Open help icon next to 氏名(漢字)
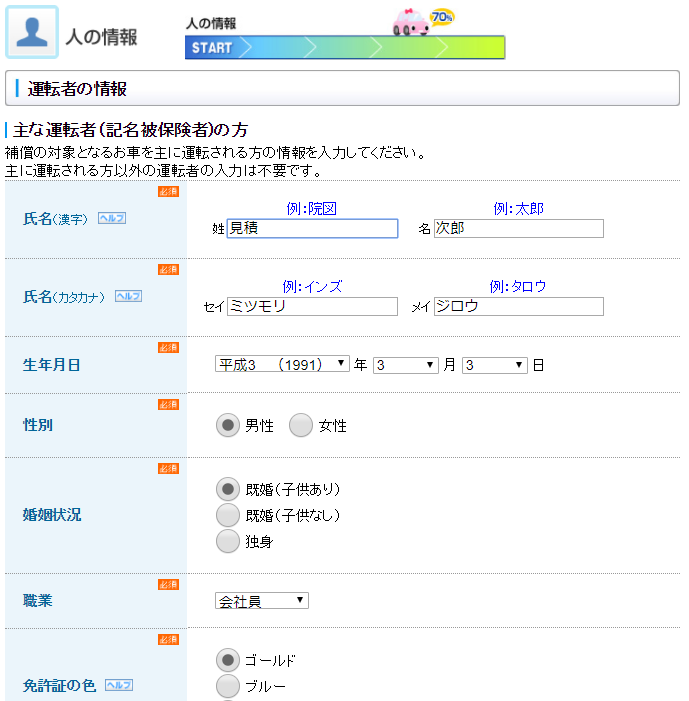Viewport: 689px width, 701px height. click(x=111, y=218)
